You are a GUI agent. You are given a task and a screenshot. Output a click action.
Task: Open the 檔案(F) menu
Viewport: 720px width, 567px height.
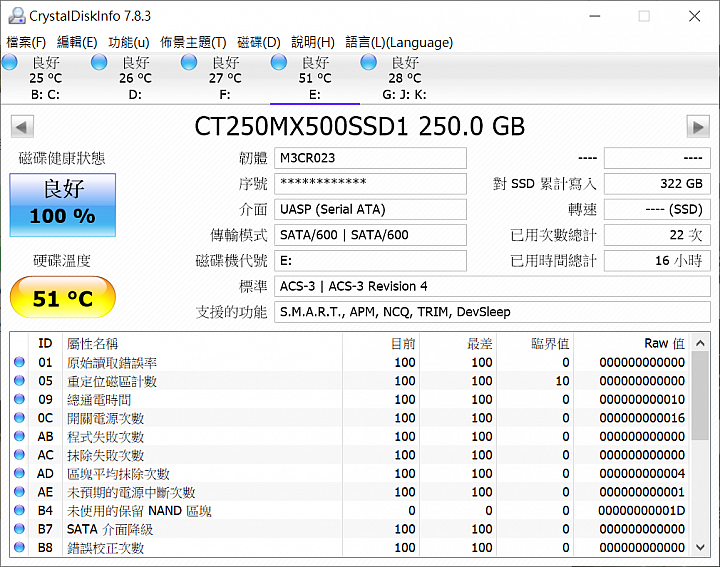26,42
